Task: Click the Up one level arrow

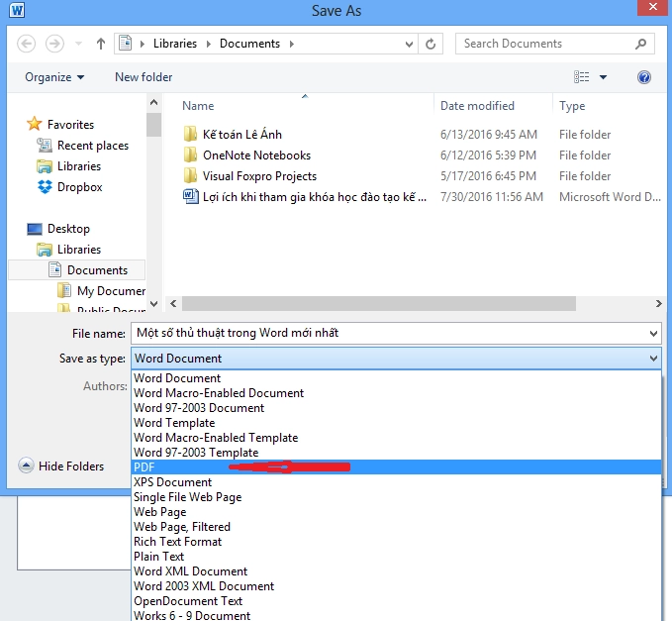Action: pyautogui.click(x=100, y=44)
